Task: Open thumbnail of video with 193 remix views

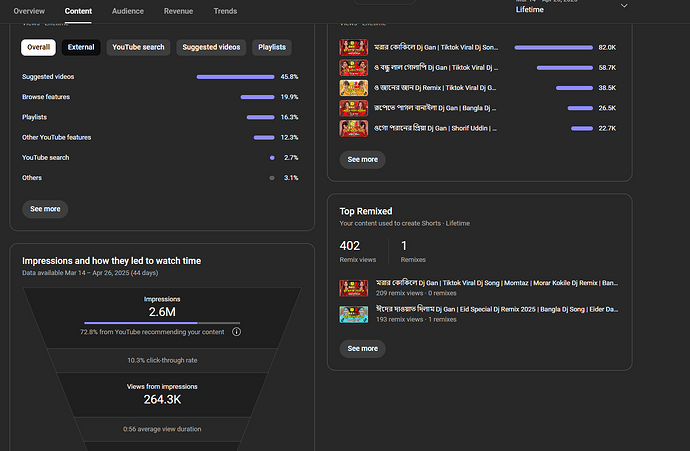Action: click(x=353, y=314)
